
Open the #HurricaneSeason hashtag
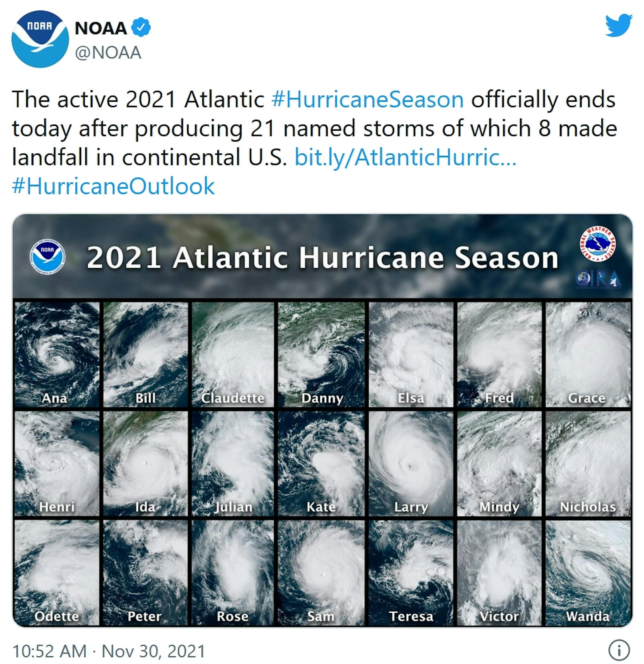pos(368,99)
